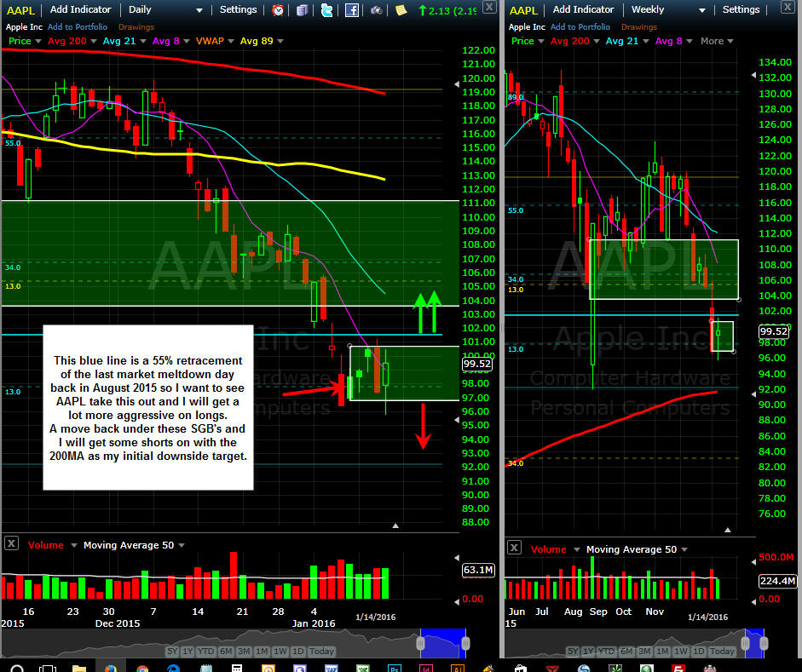Open Photoshop from the taskbar
The width and height of the screenshot is (802, 672).
pos(394,669)
